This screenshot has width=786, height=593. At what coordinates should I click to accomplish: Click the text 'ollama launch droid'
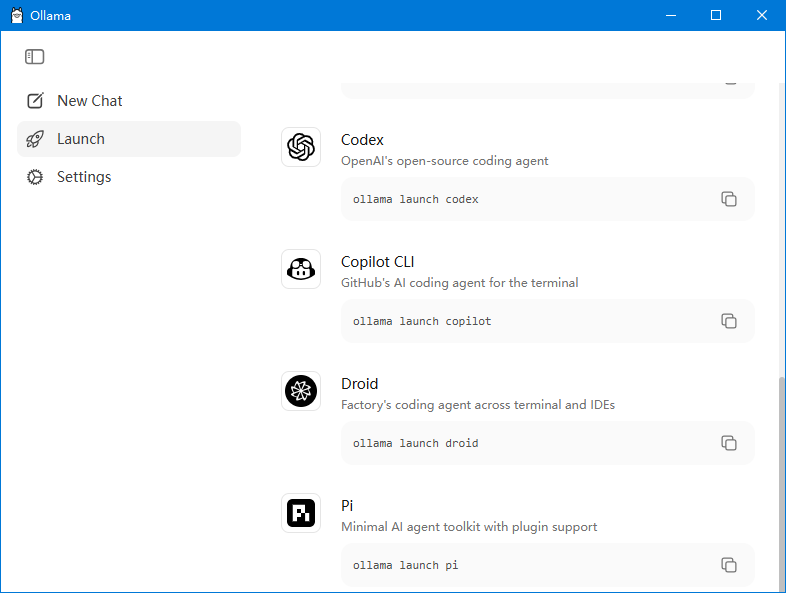coord(416,444)
